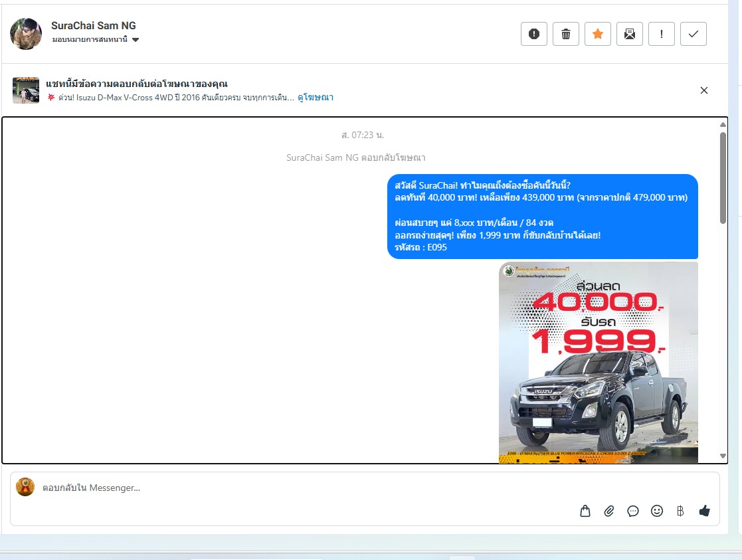Expand the assign conversation dropdown
The height and width of the screenshot is (560, 742).
[x=96, y=40]
